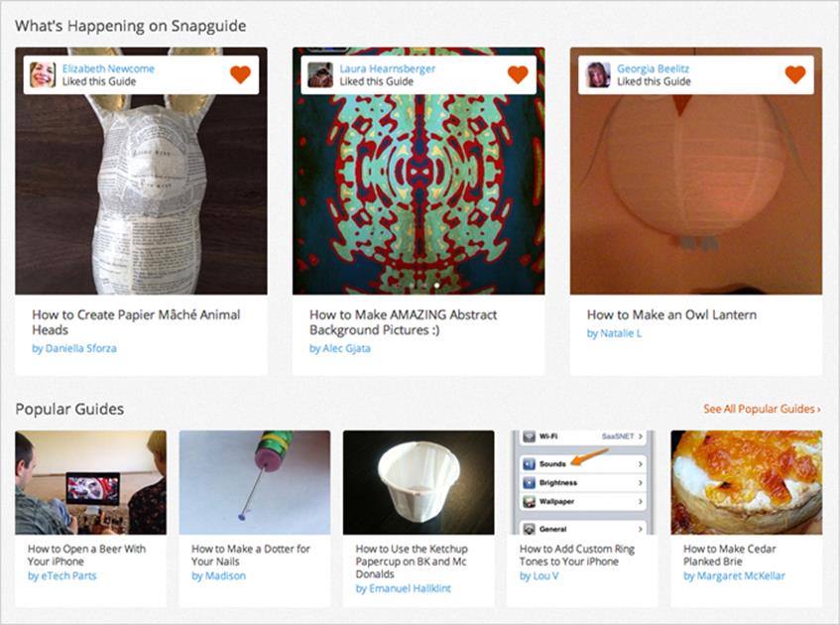Open See All Popular Guides link

(x=762, y=409)
